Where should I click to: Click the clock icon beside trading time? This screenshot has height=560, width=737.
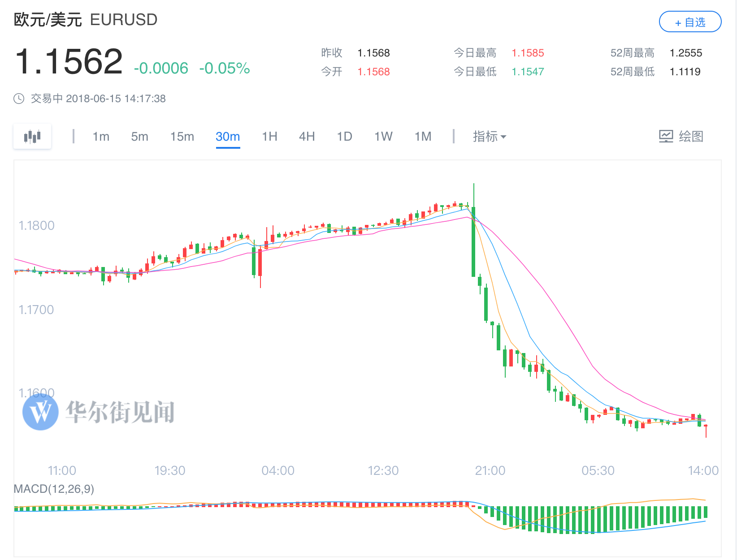pos(19,99)
